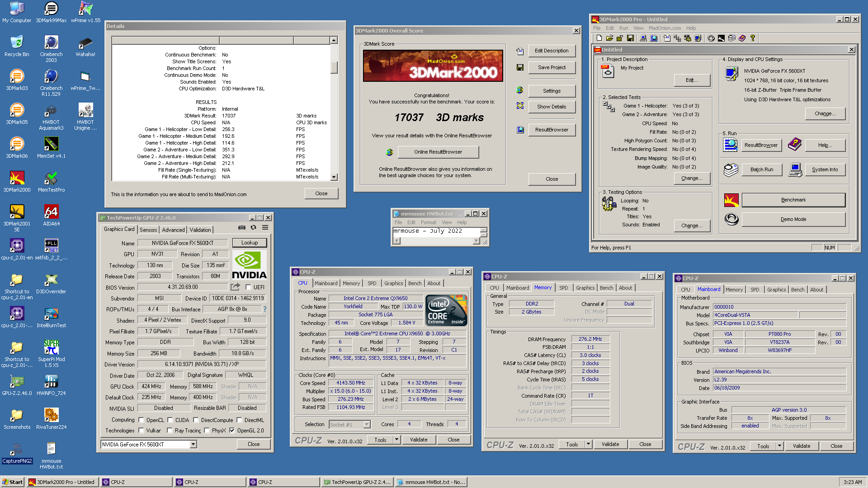This screenshot has width=868, height=488.
Task: Click ResultBrowser magnifier icon in toolbar
Action: coord(654,38)
